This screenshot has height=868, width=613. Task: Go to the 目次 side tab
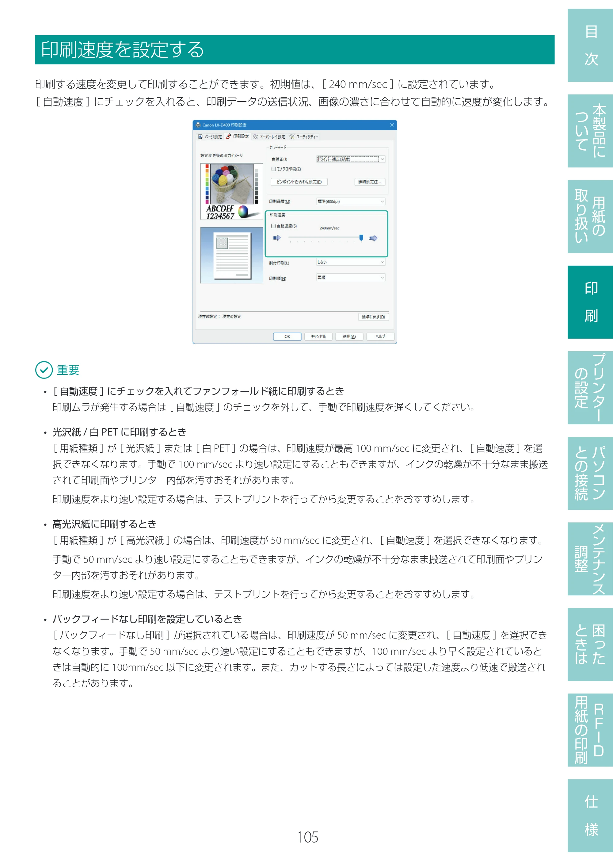(590, 45)
